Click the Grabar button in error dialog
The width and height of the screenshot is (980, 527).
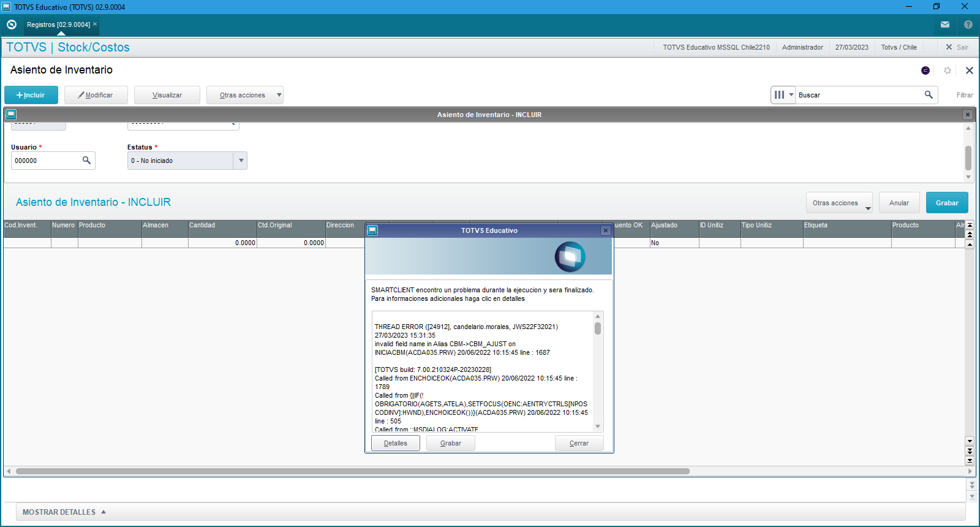pyautogui.click(x=451, y=443)
